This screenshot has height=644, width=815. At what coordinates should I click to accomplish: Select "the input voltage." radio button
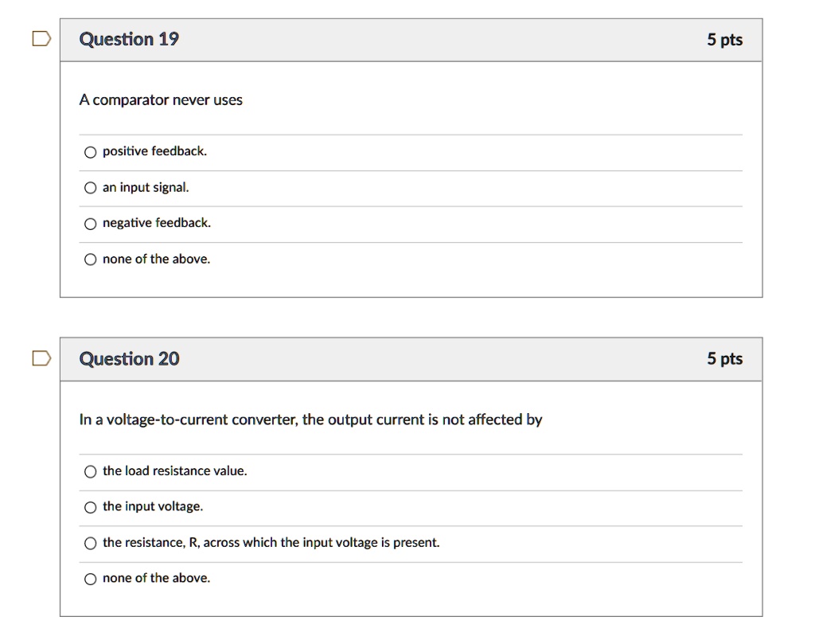91,507
